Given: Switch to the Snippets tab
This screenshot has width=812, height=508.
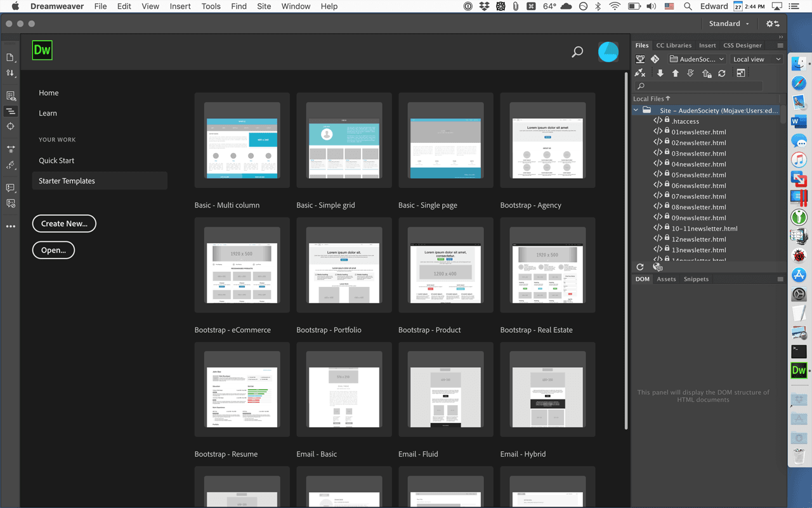Looking at the screenshot, I should (x=696, y=279).
